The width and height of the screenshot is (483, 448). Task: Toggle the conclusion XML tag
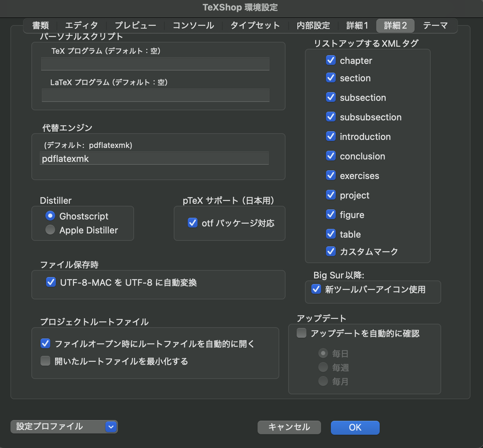[x=331, y=156]
